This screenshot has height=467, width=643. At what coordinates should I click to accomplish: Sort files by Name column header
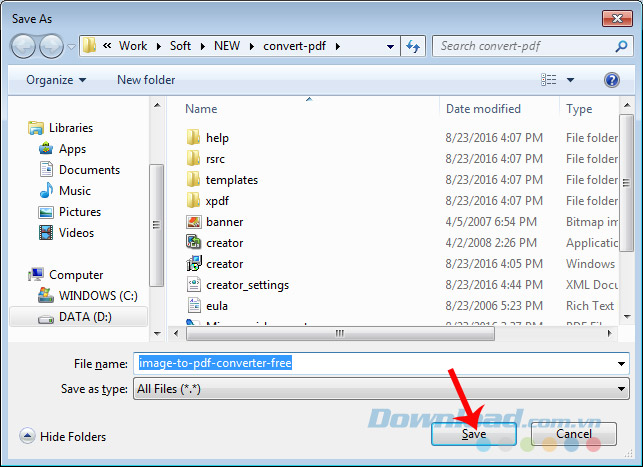(x=201, y=109)
